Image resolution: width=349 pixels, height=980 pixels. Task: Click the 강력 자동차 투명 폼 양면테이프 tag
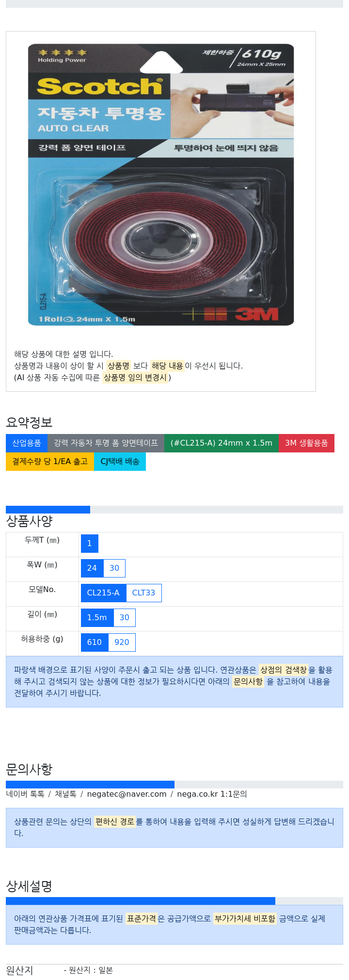coord(106,443)
